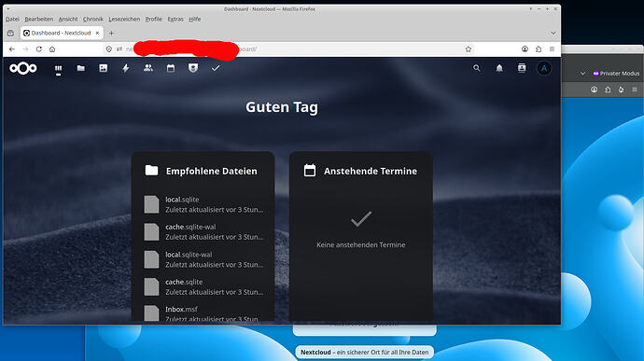644x361 pixels.
Task: Open the user avatar menu
Action: (544, 69)
